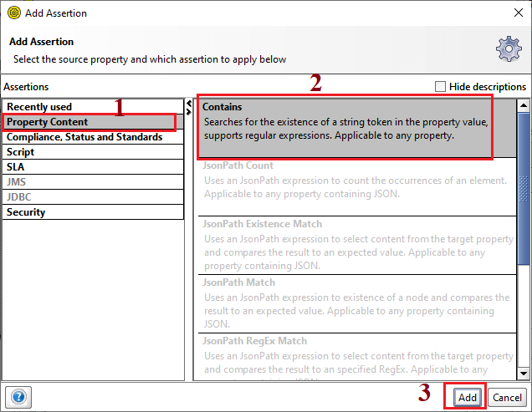Close the Add Assertion dialog

(518, 13)
